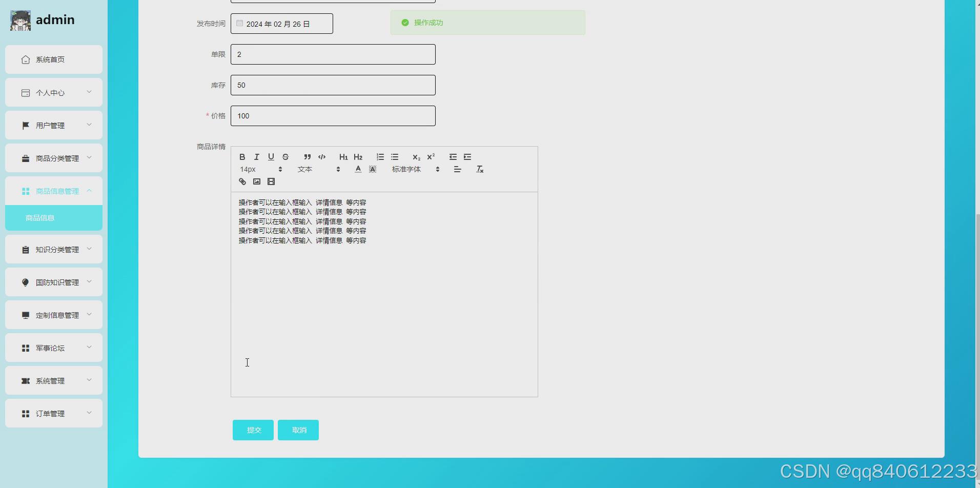Expand the 商品分类管理 menu
980x488 pixels.
54,158
